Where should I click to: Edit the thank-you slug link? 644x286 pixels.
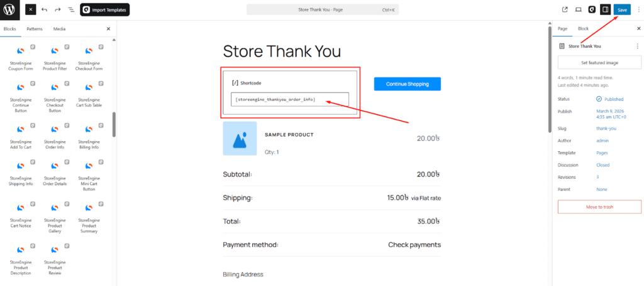coord(606,129)
